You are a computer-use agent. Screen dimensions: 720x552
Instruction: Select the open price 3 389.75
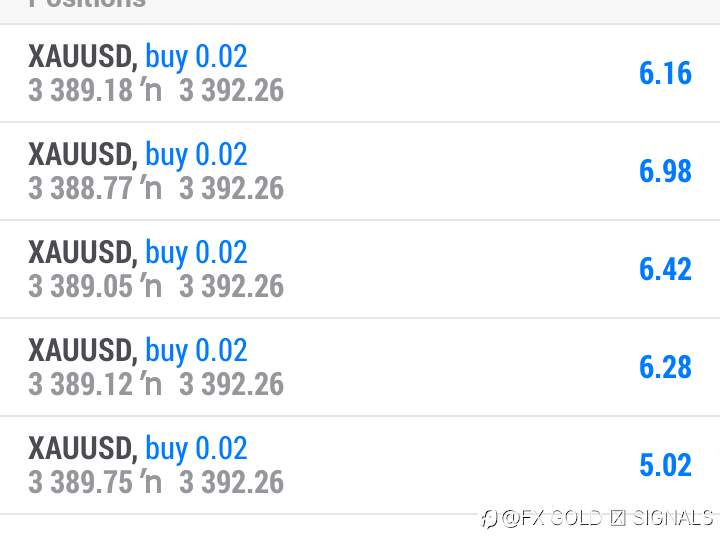click(81, 482)
